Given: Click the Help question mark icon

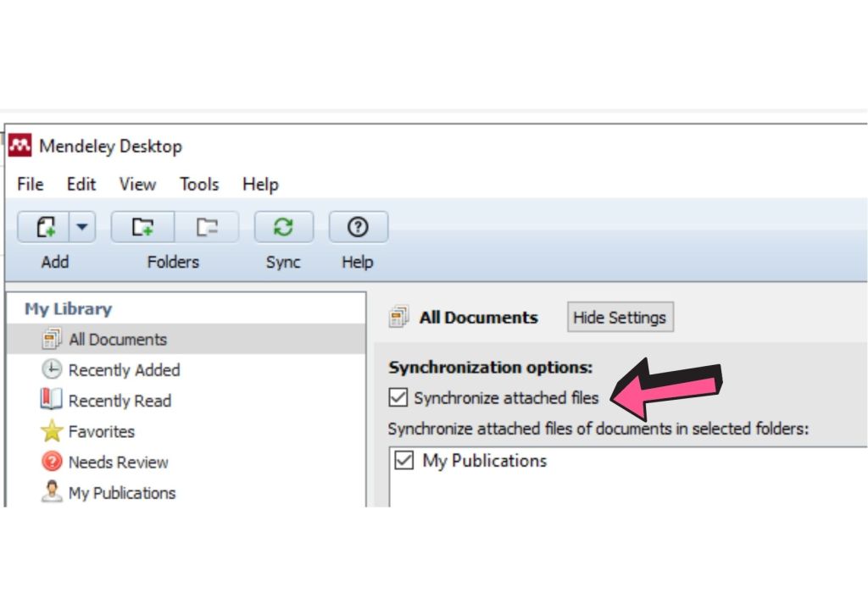Looking at the screenshot, I should (x=358, y=227).
